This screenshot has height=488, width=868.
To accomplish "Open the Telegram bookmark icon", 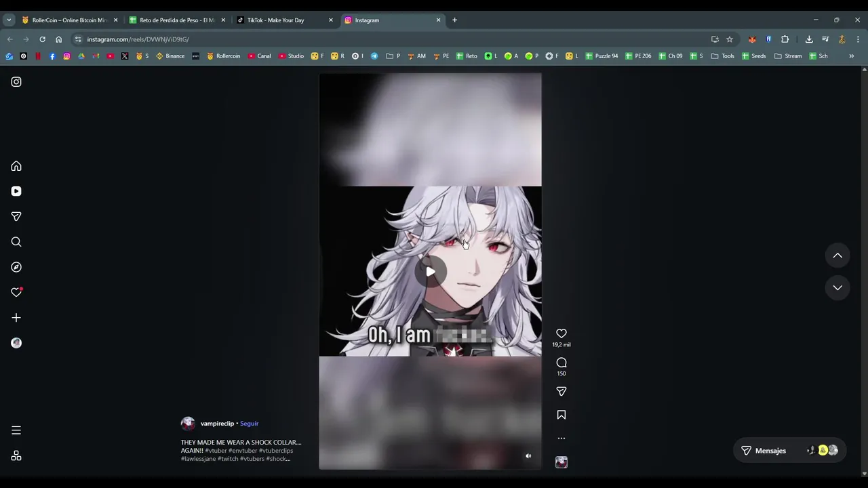I will click(x=374, y=56).
